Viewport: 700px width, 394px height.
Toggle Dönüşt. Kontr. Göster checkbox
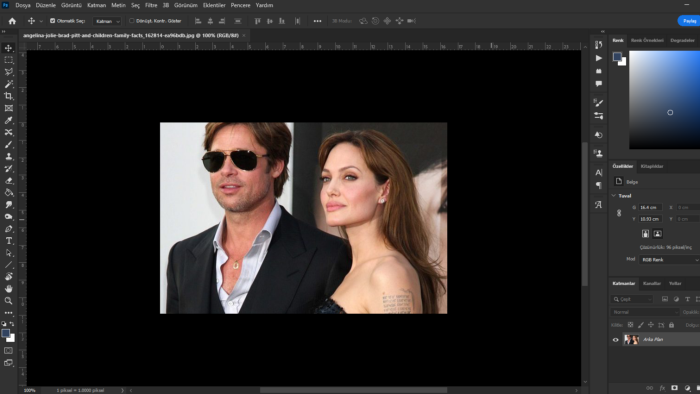point(132,21)
